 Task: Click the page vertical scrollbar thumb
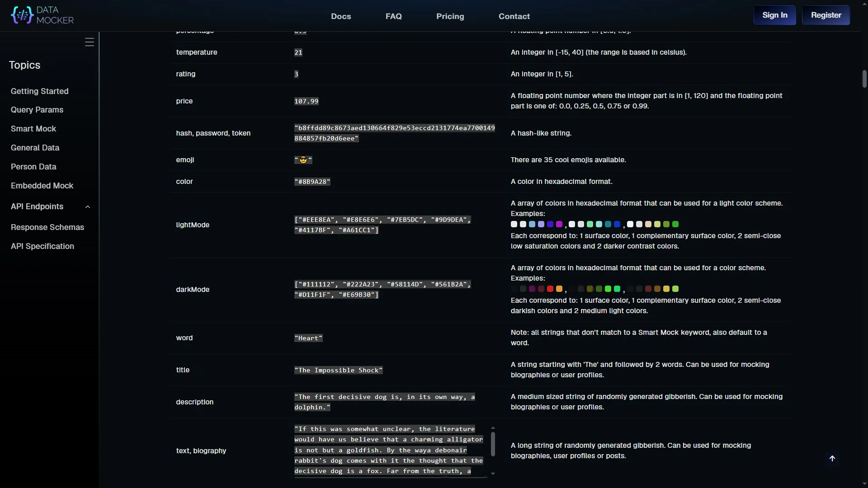click(x=864, y=79)
